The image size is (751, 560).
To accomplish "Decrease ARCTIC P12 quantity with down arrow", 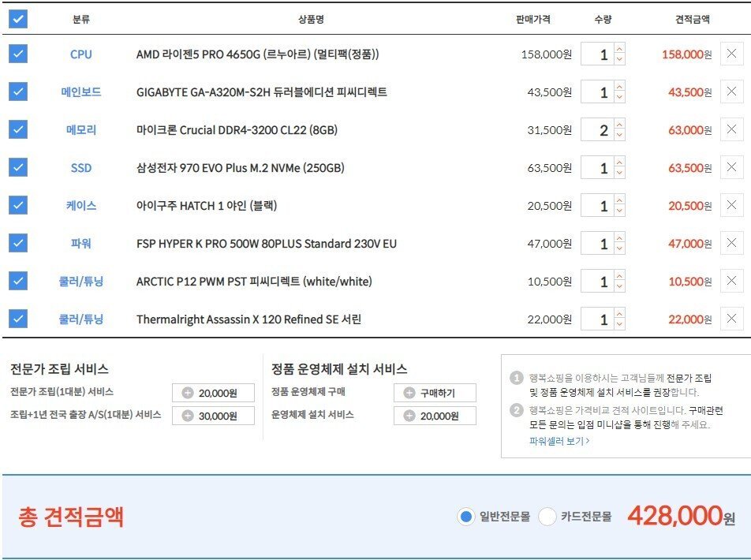I will [x=619, y=286].
